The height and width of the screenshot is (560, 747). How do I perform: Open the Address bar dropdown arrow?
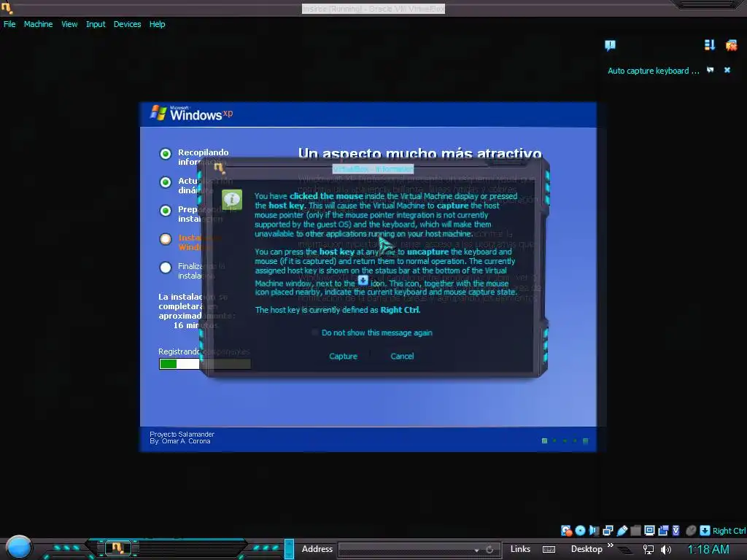(x=476, y=550)
